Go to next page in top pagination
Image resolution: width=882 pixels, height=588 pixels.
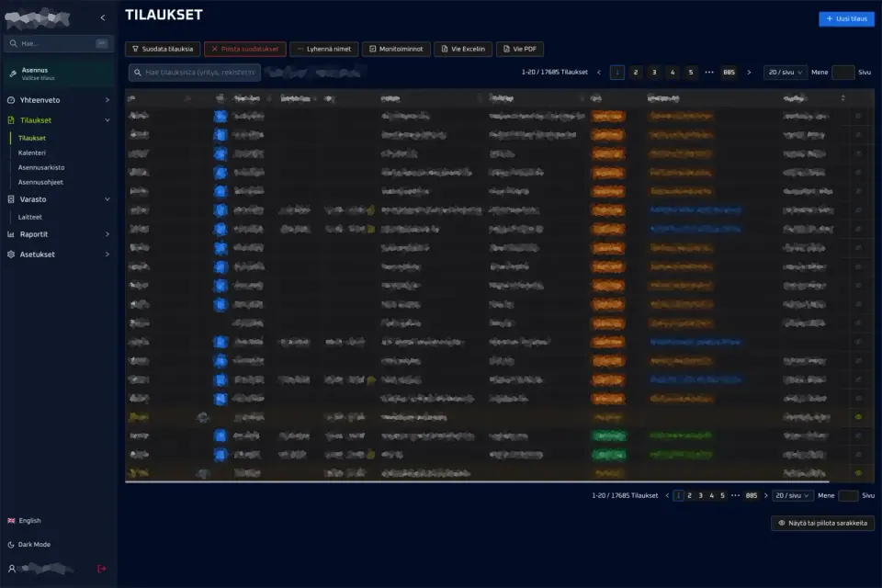click(749, 72)
